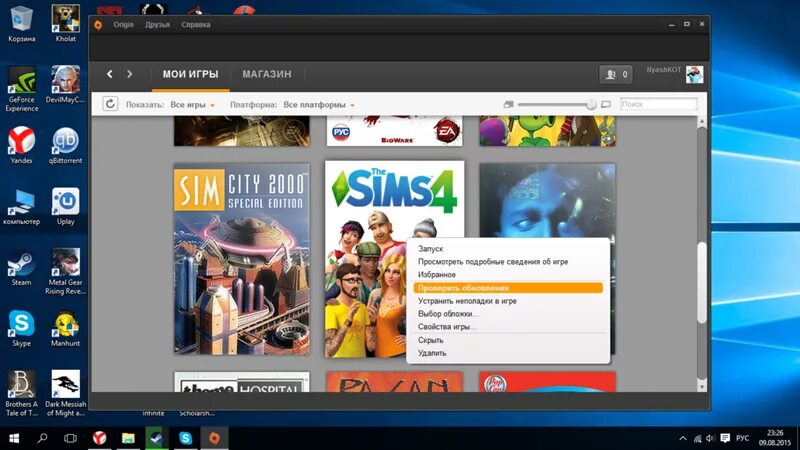Select the Kholat desktop shortcut
800x450 pixels.
click(65, 23)
